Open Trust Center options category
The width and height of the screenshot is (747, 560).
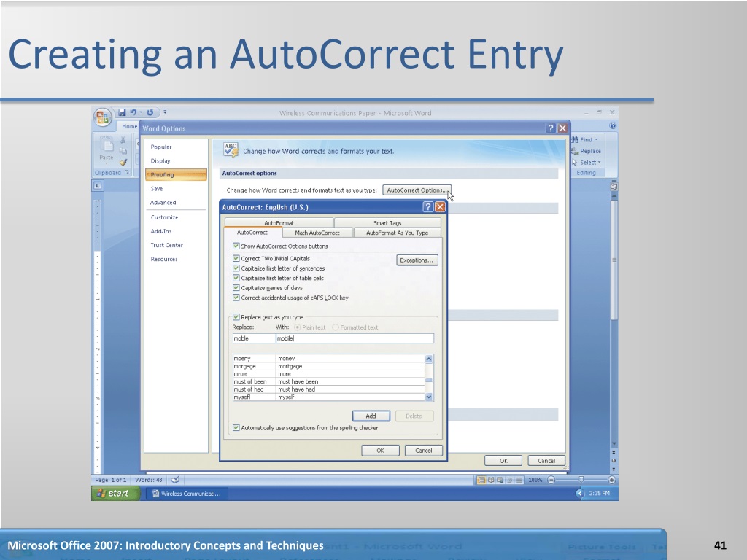tap(167, 245)
